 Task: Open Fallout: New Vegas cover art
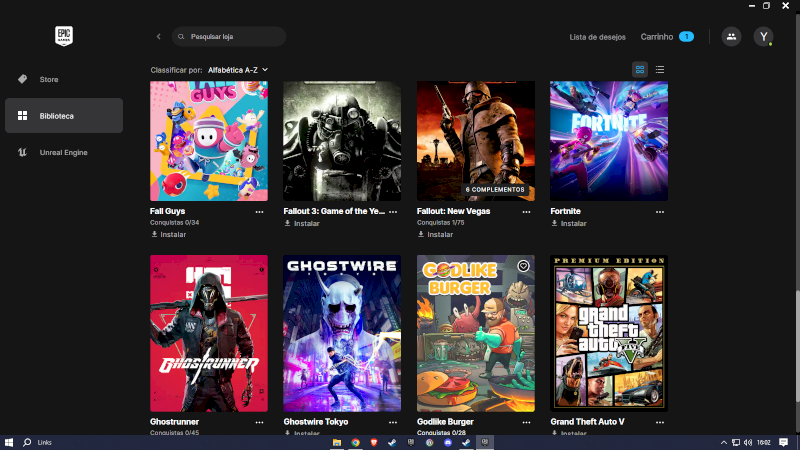pyautogui.click(x=476, y=141)
